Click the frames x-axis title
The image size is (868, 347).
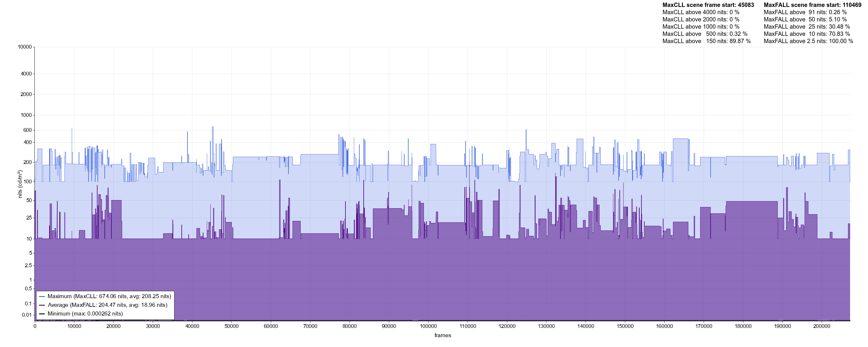pyautogui.click(x=442, y=335)
